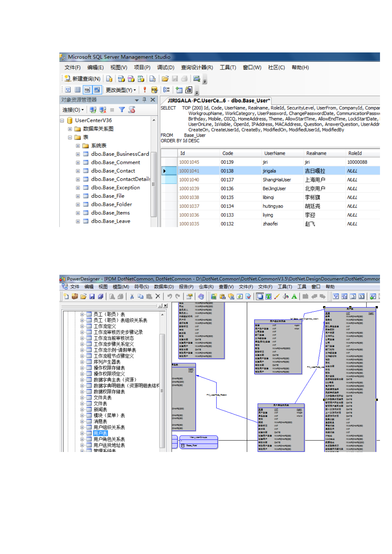The image size is (392, 554).
Task: Toggle the shadow symbol button in PowerDesigner
Action: [x=260, y=297]
